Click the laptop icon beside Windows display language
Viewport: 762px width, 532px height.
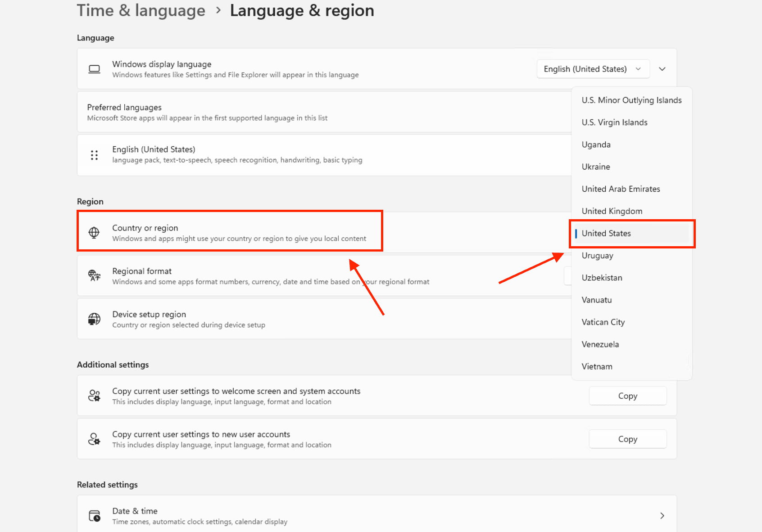click(x=94, y=69)
